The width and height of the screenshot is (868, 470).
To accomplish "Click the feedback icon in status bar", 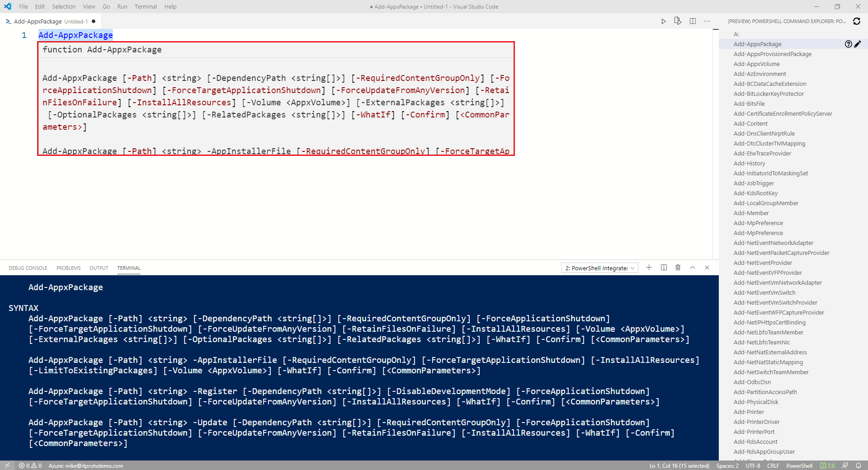I will click(845, 465).
